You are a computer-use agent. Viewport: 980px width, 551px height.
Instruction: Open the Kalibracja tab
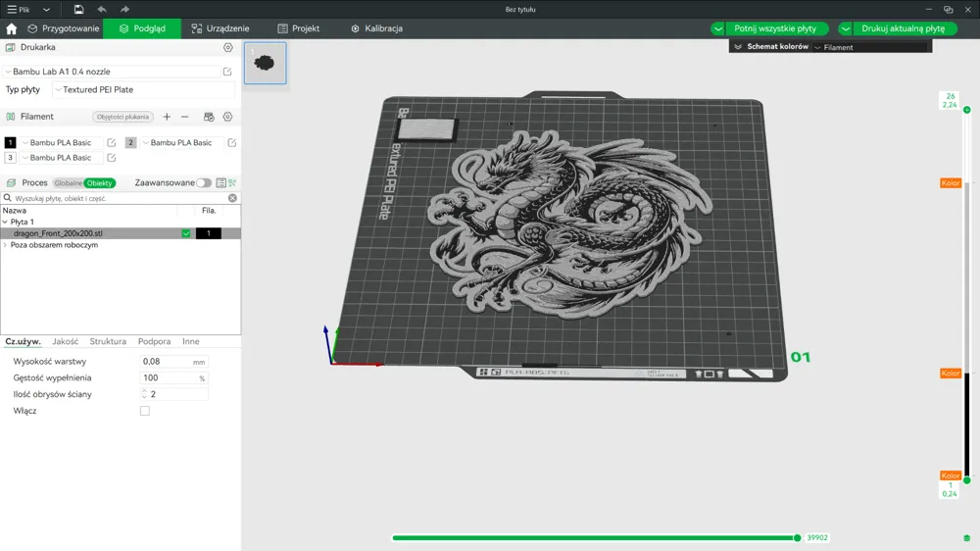(x=376, y=28)
